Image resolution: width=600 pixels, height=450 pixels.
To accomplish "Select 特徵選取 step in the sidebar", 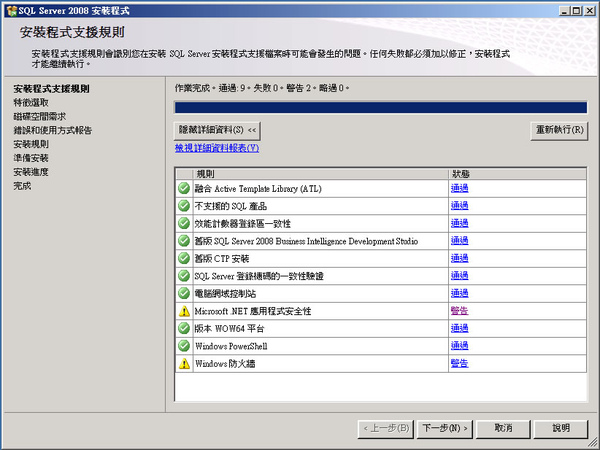I will click(x=31, y=103).
